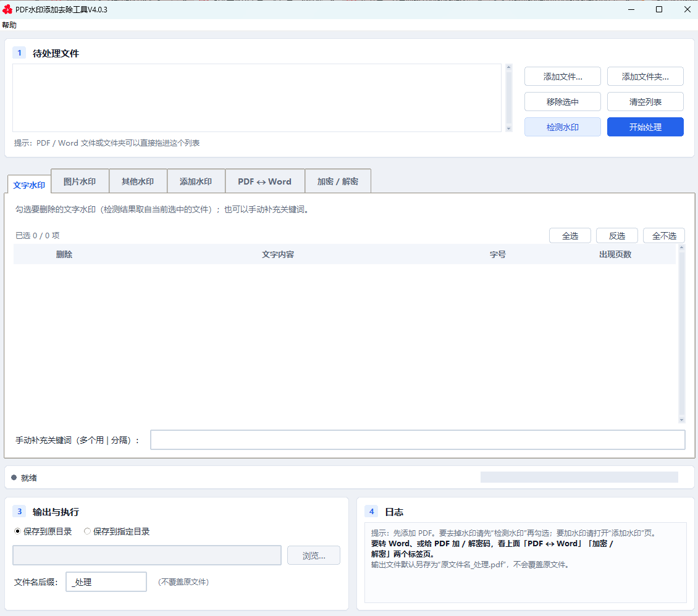Screen dimensions: 698x616
Task: Open the 添加水印 tab
Action: tap(196, 181)
